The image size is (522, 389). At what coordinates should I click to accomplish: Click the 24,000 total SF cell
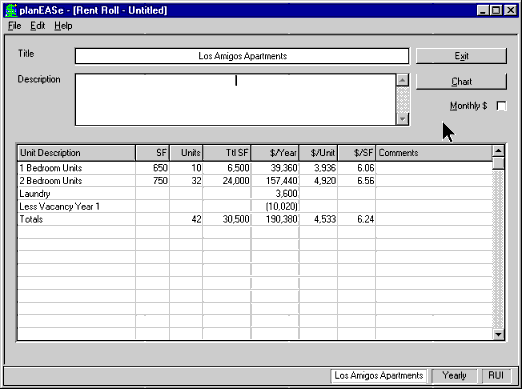[227, 181]
